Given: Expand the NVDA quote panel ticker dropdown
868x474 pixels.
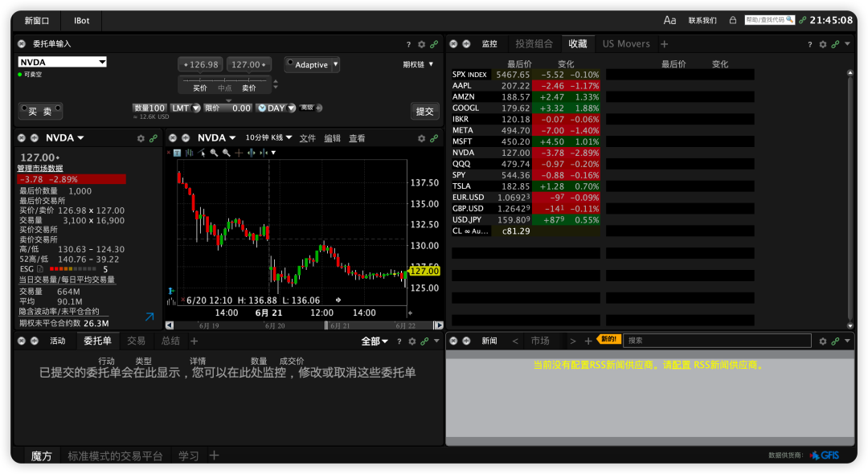Looking at the screenshot, I should click(x=81, y=137).
